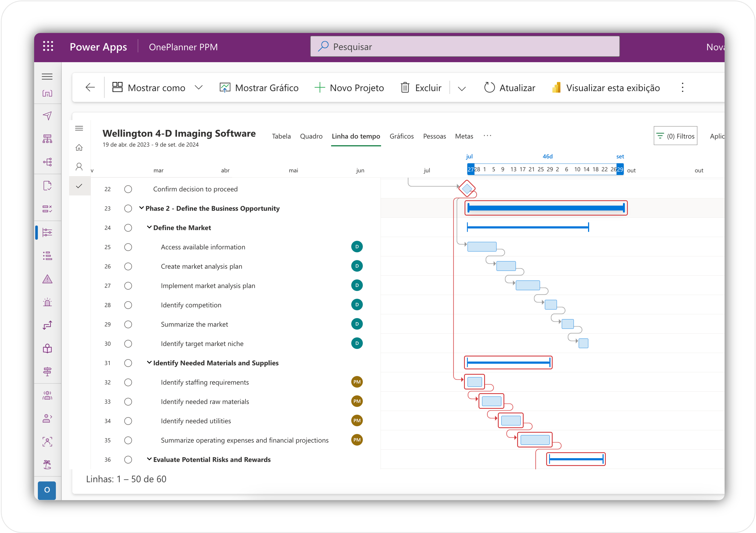Click the Pesquisar search field
This screenshot has height=533, width=756.
[x=465, y=46]
